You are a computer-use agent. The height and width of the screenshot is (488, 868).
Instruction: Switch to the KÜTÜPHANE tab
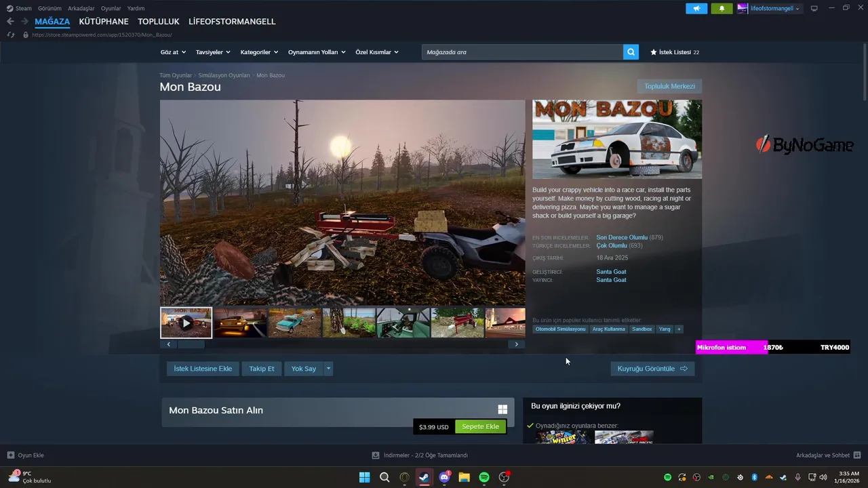tap(104, 22)
